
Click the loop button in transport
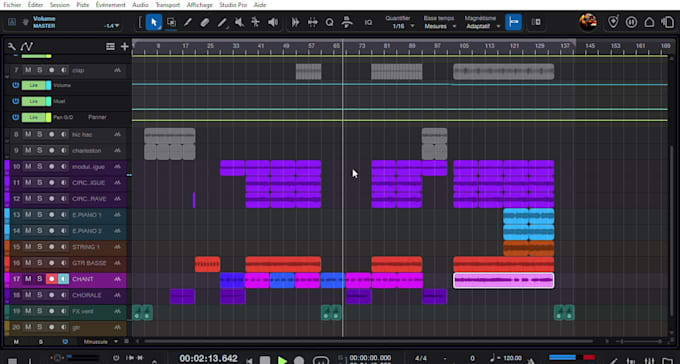click(320, 360)
